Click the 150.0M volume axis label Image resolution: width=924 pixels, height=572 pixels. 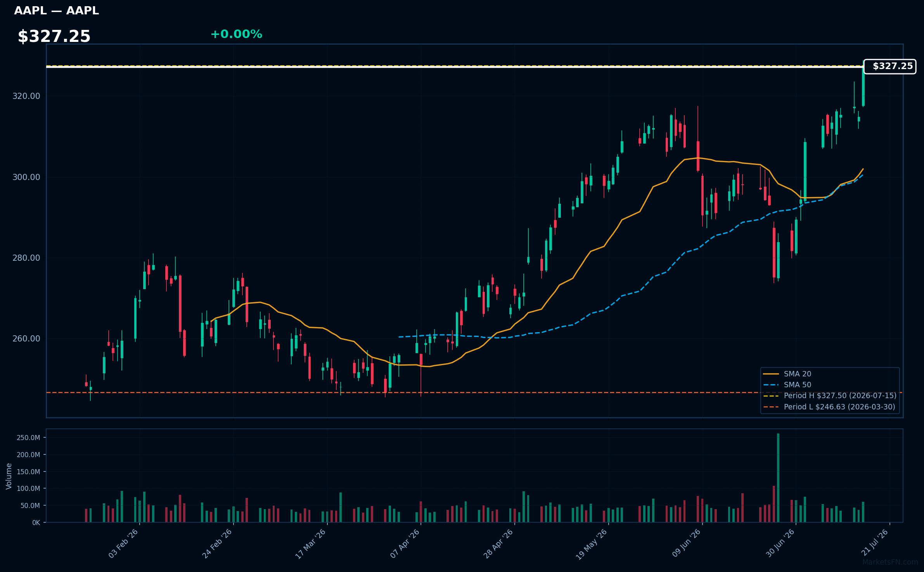(x=28, y=472)
